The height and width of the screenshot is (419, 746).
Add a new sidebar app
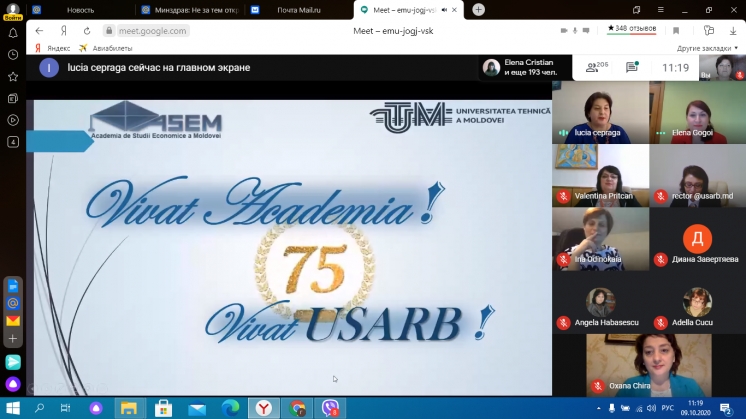coord(13,339)
